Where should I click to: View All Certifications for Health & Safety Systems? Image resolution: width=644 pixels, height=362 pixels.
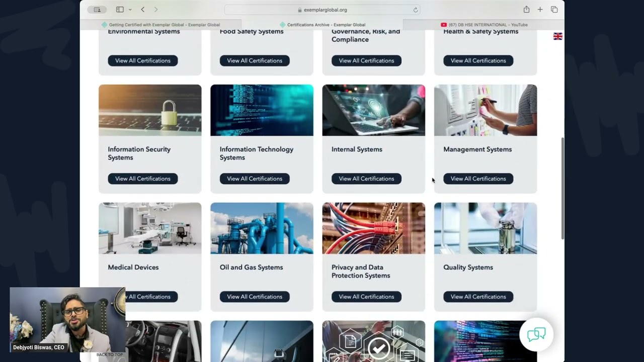(x=478, y=61)
